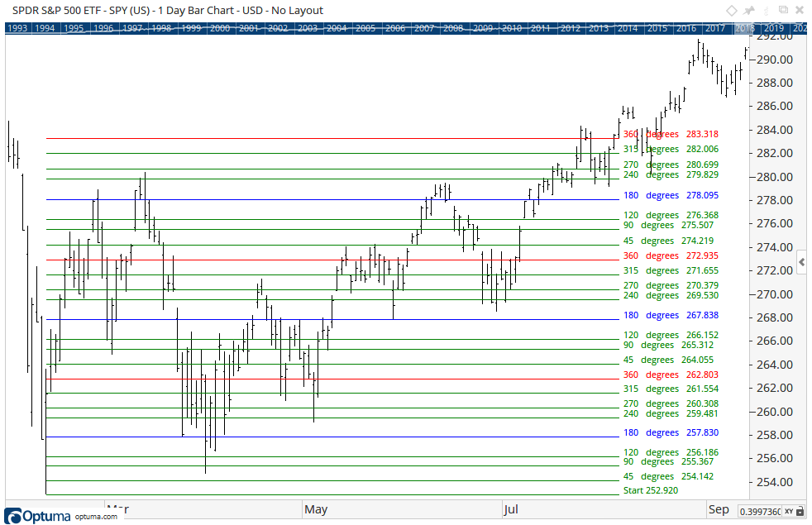The width and height of the screenshot is (812, 525).
Task: Click the '45 degrees 264.055' label
Action: [x=668, y=360]
